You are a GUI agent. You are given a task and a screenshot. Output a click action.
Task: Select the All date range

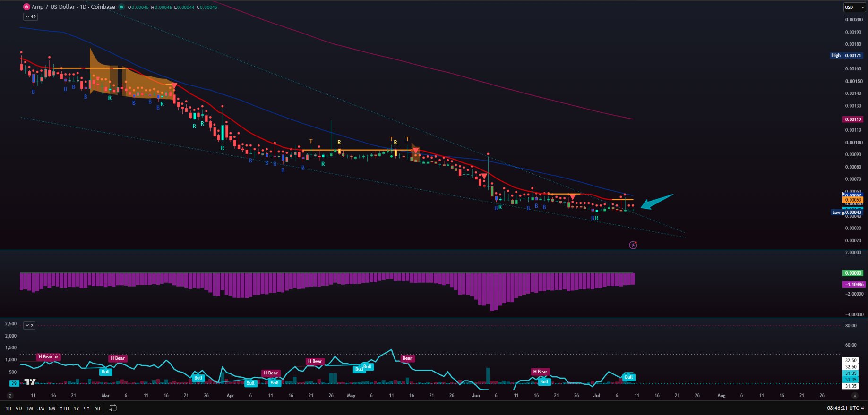pyautogui.click(x=97, y=408)
